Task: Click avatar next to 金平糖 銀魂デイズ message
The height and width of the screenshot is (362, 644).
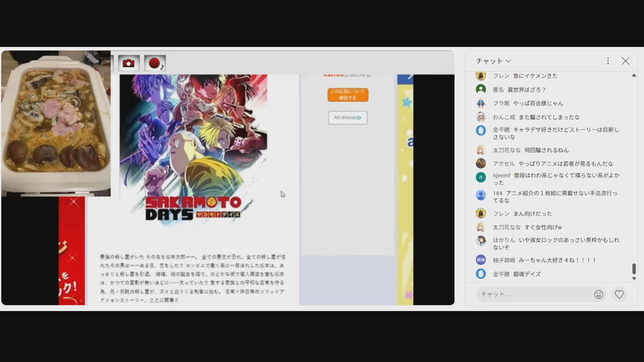Action: 481,274
